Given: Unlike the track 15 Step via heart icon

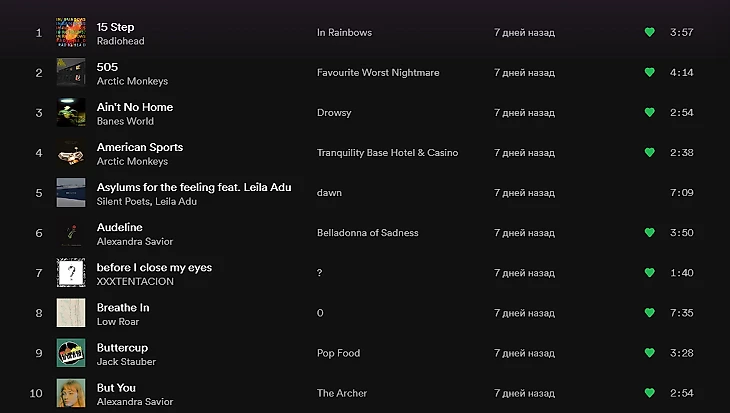Looking at the screenshot, I should (649, 32).
